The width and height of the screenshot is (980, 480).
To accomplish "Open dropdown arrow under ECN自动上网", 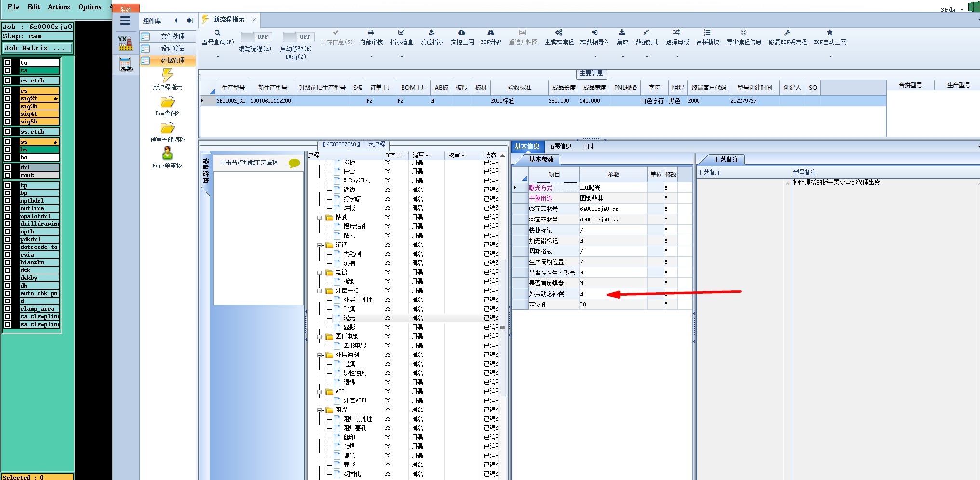I will tap(830, 57).
